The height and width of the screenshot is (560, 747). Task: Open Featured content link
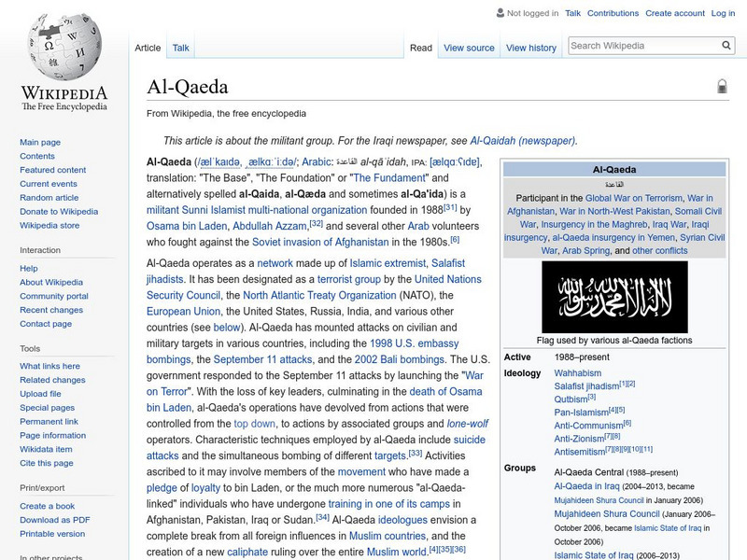click(x=53, y=170)
